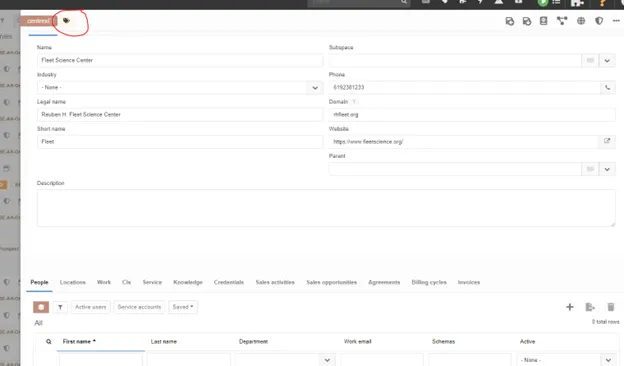Switch to the Work tab
This screenshot has height=366, width=624.
[x=104, y=282]
